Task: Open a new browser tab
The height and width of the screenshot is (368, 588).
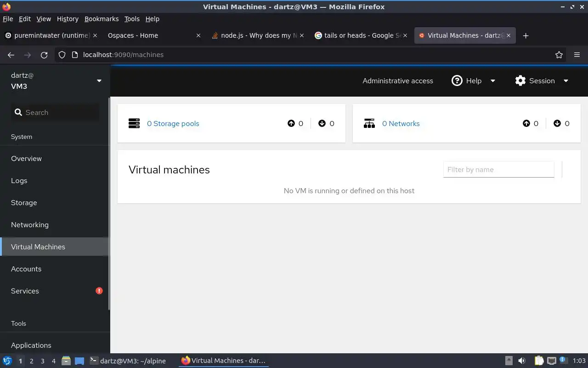Action: click(526, 35)
